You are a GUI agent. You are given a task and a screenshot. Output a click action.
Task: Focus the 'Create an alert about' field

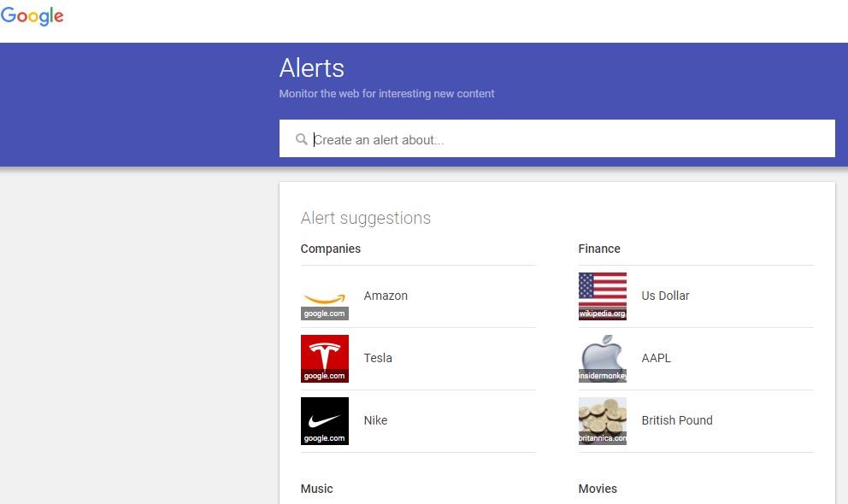tap(564, 139)
